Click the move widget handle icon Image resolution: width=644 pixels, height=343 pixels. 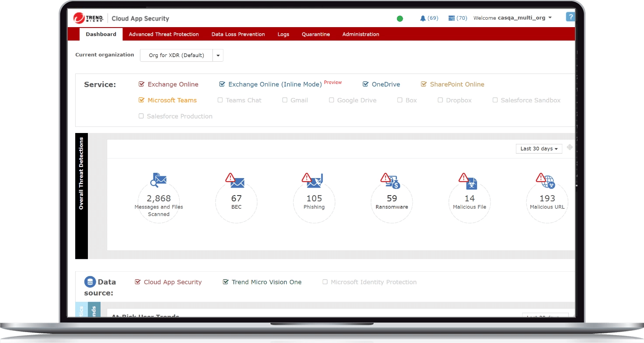(570, 147)
